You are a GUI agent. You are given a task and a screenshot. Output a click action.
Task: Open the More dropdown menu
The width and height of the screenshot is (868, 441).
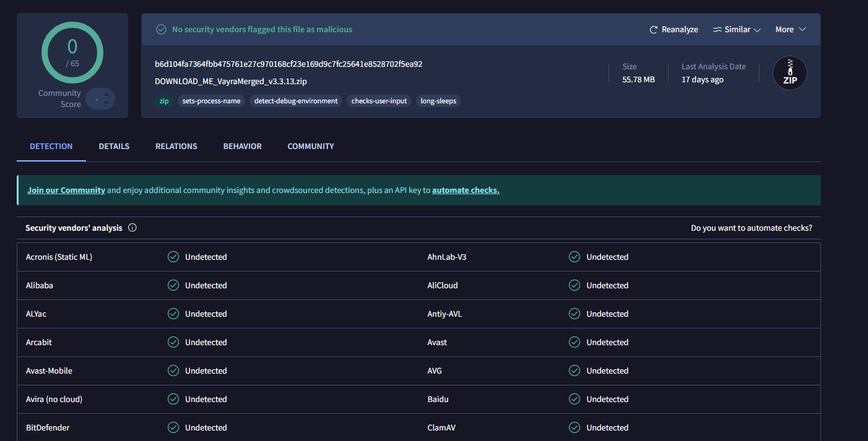pyautogui.click(x=791, y=30)
